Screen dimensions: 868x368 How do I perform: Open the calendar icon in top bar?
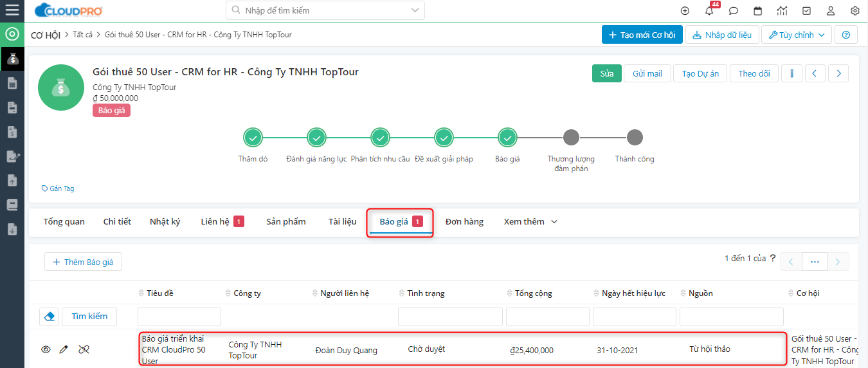(x=758, y=11)
